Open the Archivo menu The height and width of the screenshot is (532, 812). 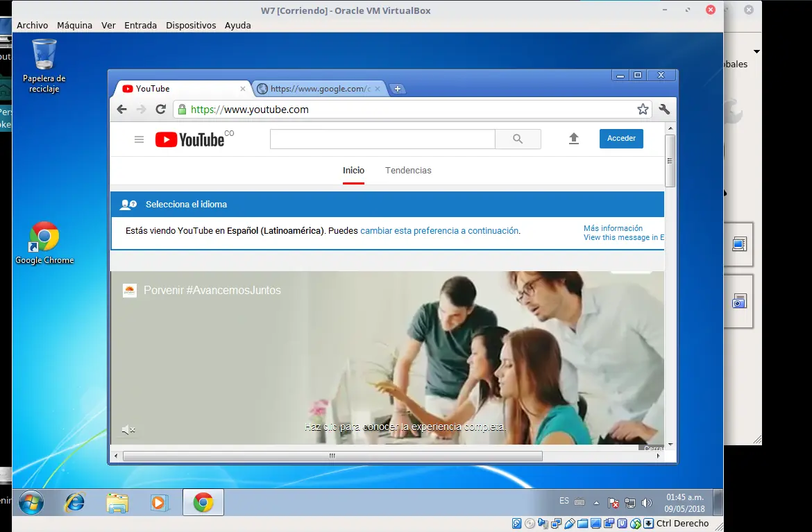tap(32, 26)
